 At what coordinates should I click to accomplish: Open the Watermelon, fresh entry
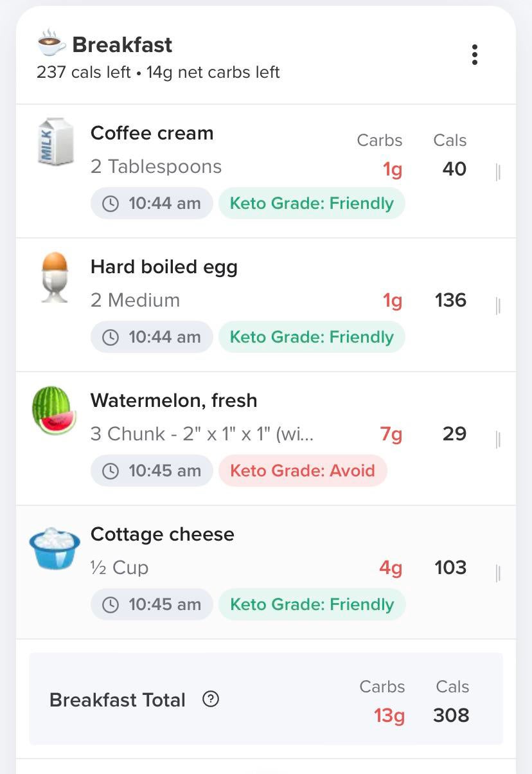pos(174,401)
